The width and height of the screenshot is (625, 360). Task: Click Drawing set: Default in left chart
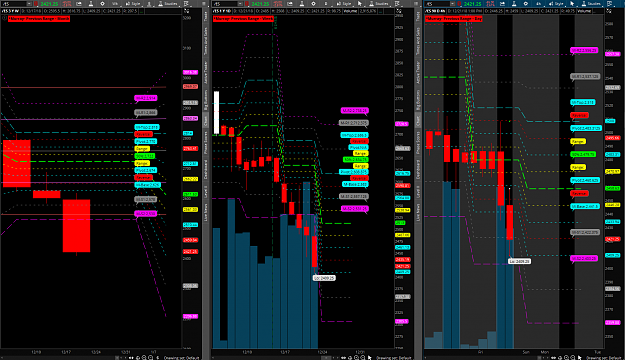pos(181,358)
